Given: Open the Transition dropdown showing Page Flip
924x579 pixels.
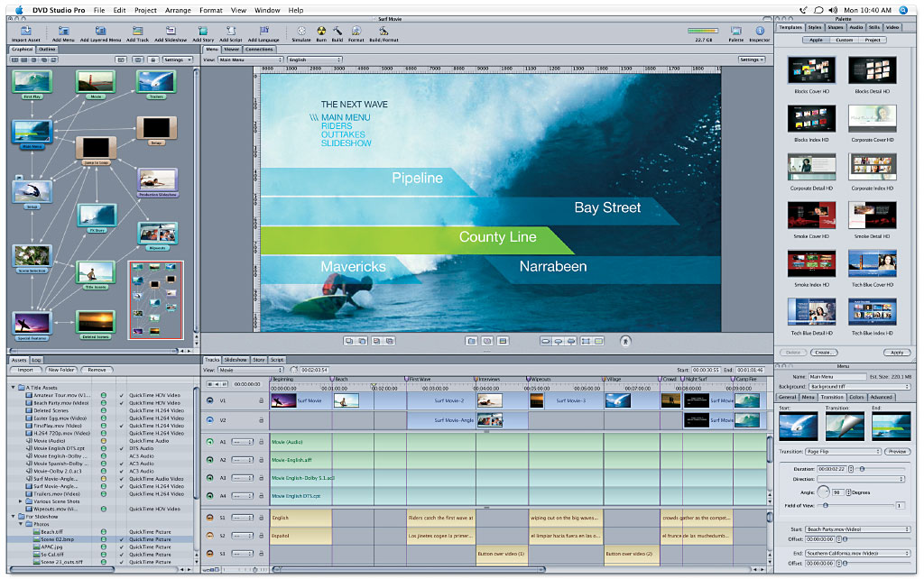Looking at the screenshot, I should [844, 451].
